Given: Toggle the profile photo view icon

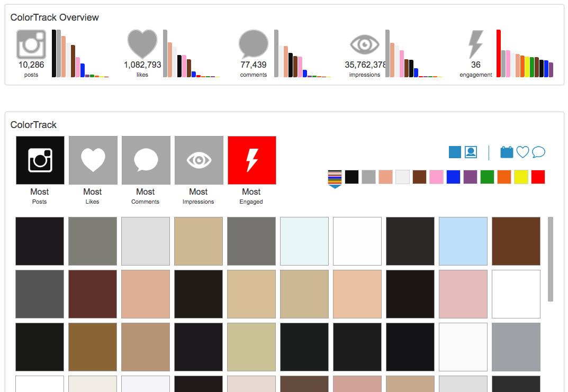Looking at the screenshot, I should pos(471,152).
